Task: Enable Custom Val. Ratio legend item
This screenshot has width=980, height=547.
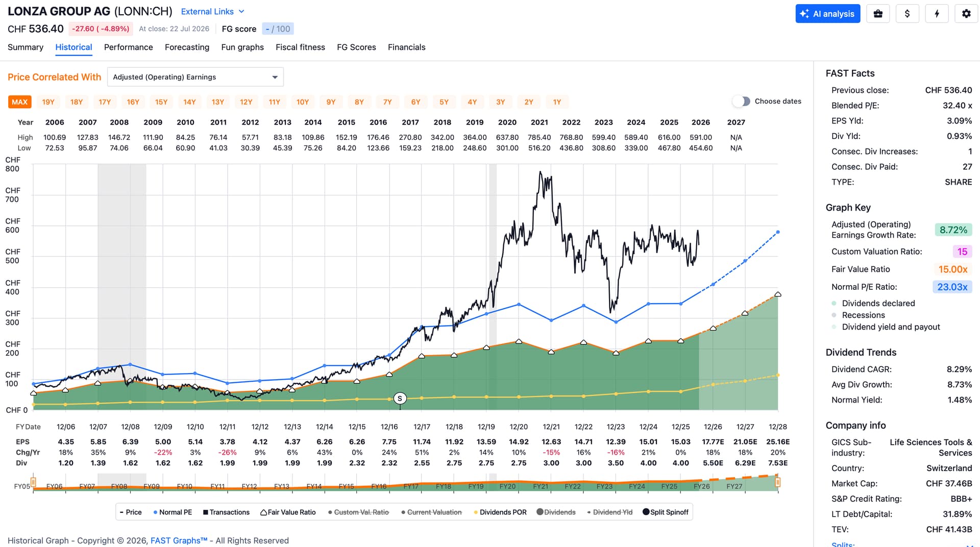Action: pyautogui.click(x=358, y=512)
